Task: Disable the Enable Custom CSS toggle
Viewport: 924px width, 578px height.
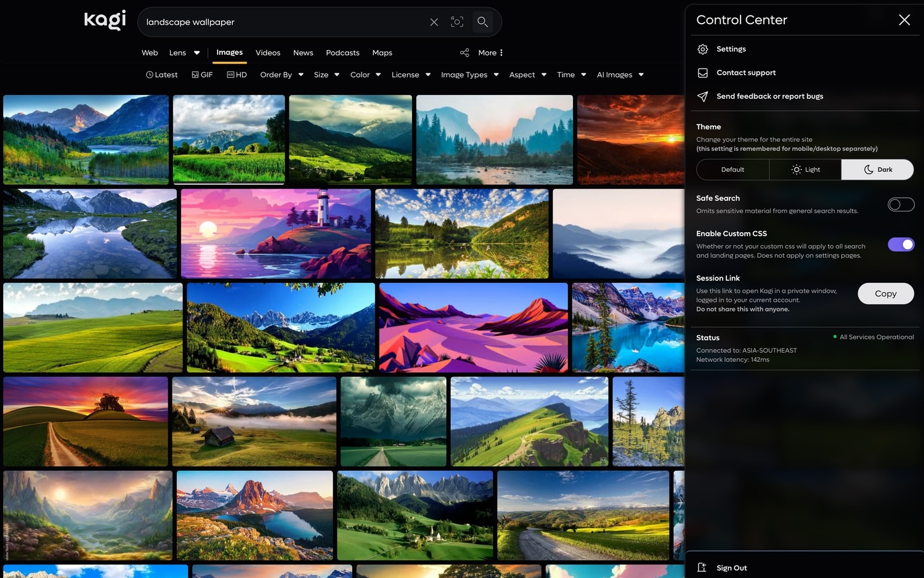Action: (901, 245)
